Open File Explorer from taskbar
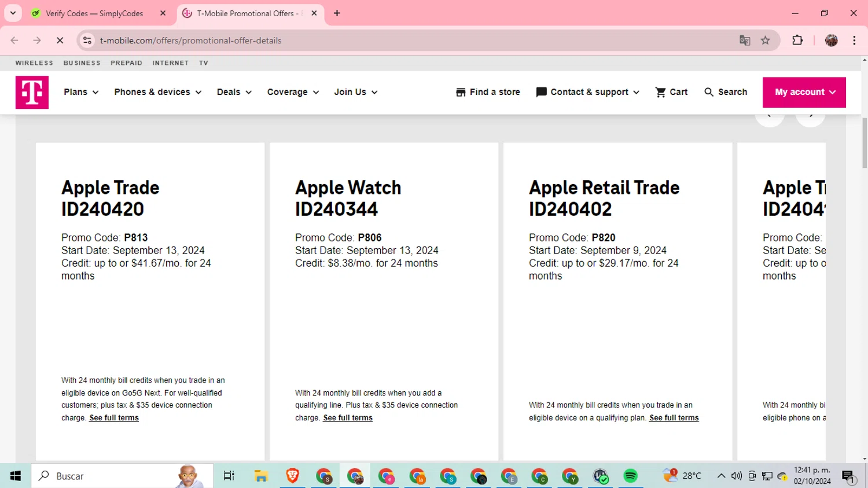Viewport: 868px width, 488px height. 261,476
